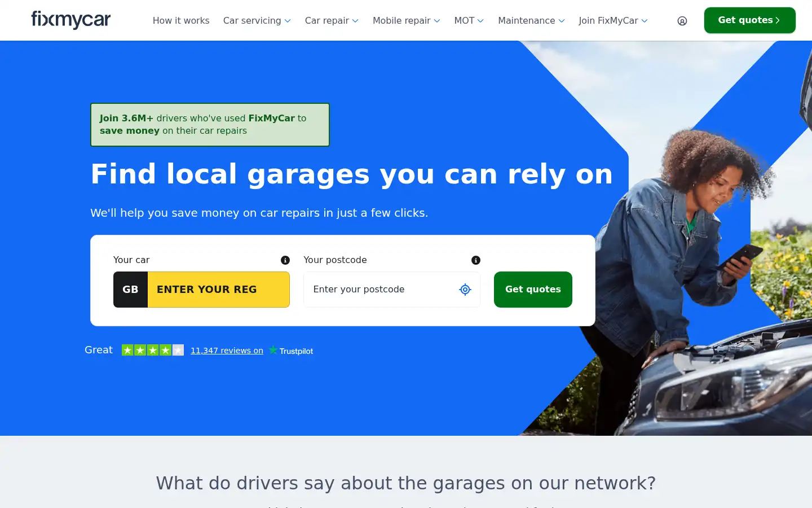Click the 'Great' rating text
The height and width of the screenshot is (508, 812).
point(99,350)
